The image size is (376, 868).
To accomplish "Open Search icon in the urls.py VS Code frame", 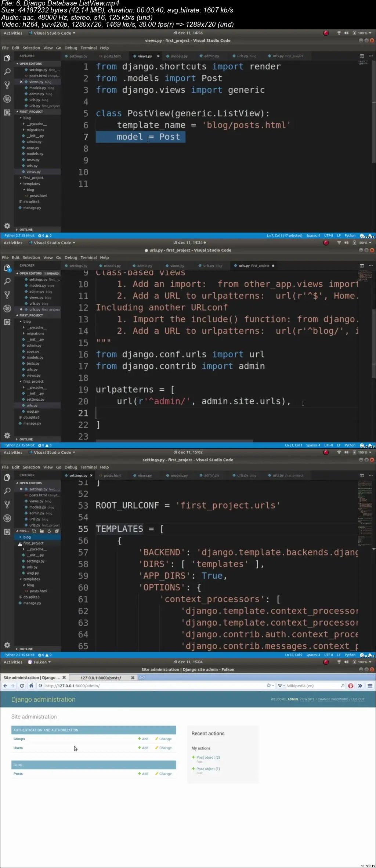I will 7,281.
